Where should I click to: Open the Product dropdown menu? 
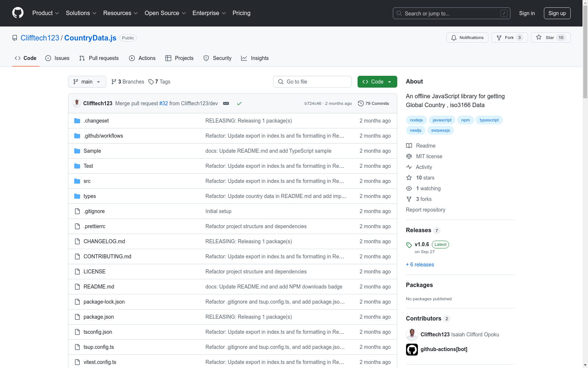tap(46, 13)
